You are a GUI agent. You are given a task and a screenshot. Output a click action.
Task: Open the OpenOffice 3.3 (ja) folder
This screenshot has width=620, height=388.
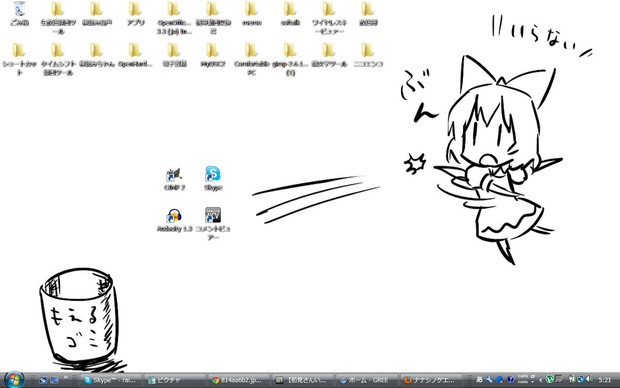[x=174, y=18]
